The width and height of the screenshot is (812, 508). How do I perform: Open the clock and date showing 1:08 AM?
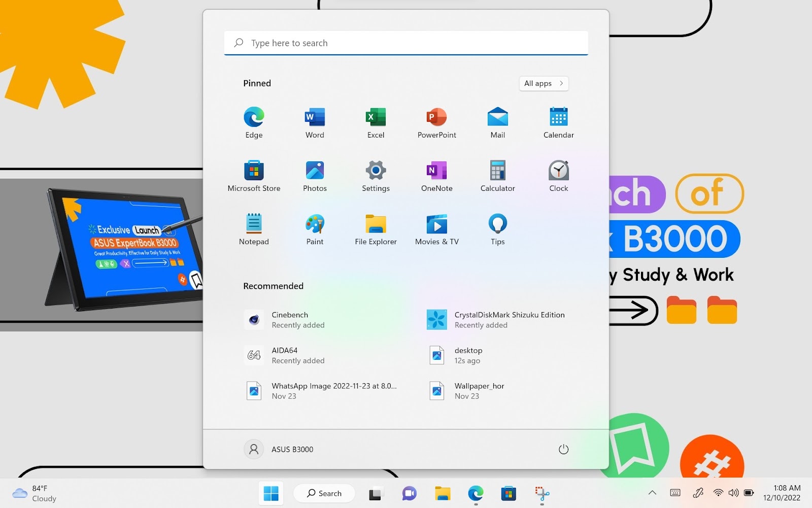[x=782, y=493]
